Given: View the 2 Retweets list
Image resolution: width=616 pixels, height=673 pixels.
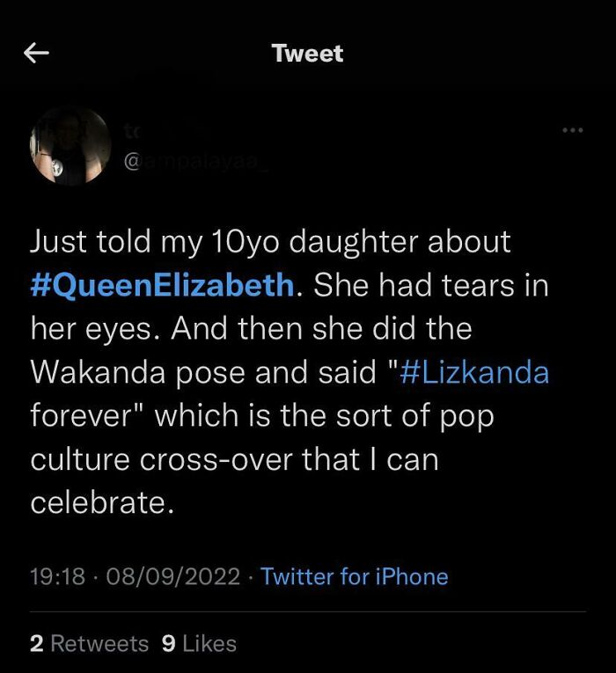Looking at the screenshot, I should click(x=89, y=644).
